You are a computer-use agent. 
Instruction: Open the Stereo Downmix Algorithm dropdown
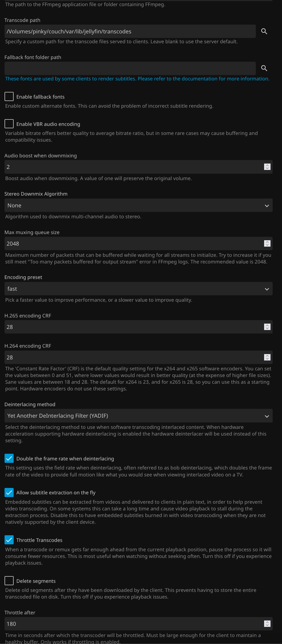point(138,205)
